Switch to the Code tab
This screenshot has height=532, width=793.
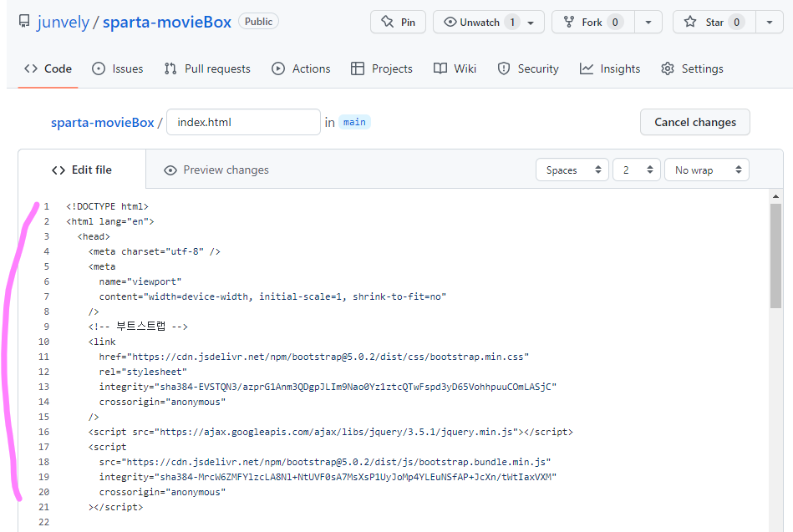pos(48,68)
